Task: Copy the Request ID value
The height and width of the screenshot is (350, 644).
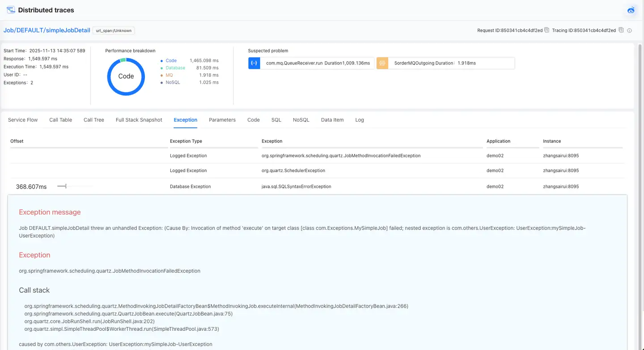Action: pyautogui.click(x=547, y=30)
